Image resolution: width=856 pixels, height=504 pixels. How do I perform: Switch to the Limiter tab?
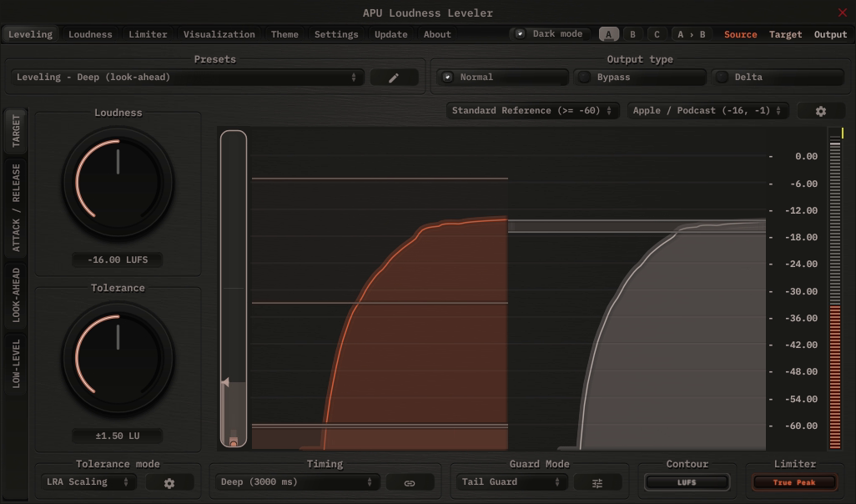[x=148, y=34]
